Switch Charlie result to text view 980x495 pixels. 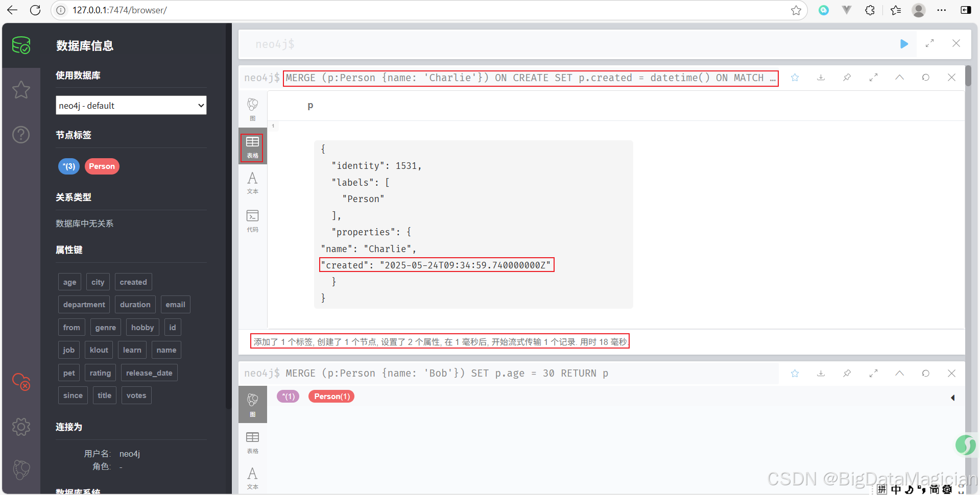coord(253,183)
